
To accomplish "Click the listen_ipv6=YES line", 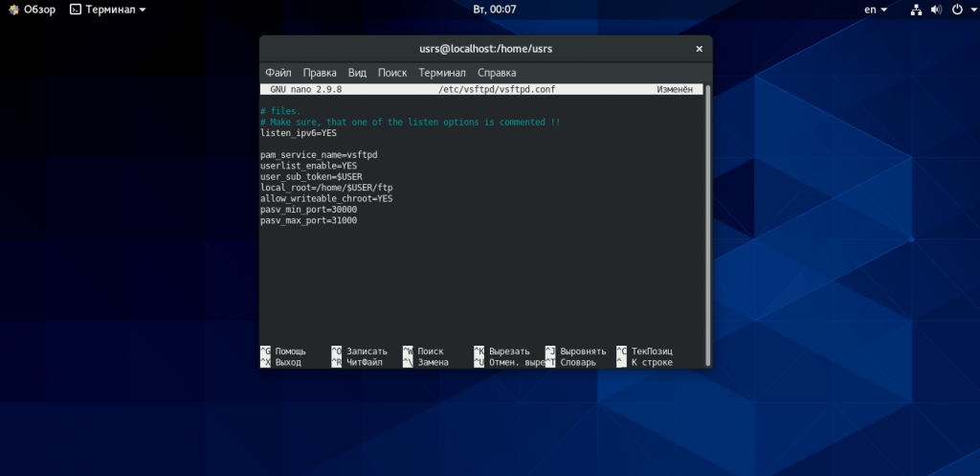I will tap(299, 133).
